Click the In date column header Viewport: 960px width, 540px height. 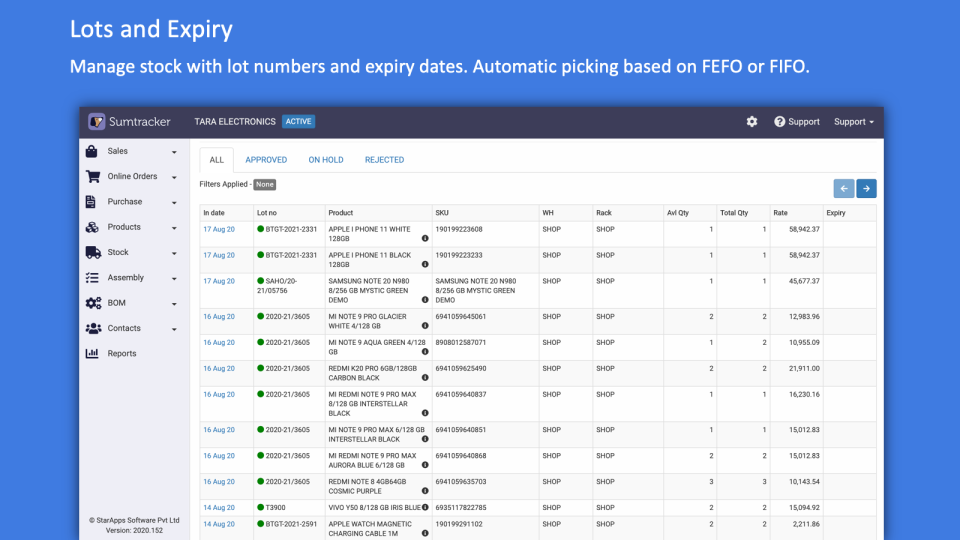coord(214,213)
